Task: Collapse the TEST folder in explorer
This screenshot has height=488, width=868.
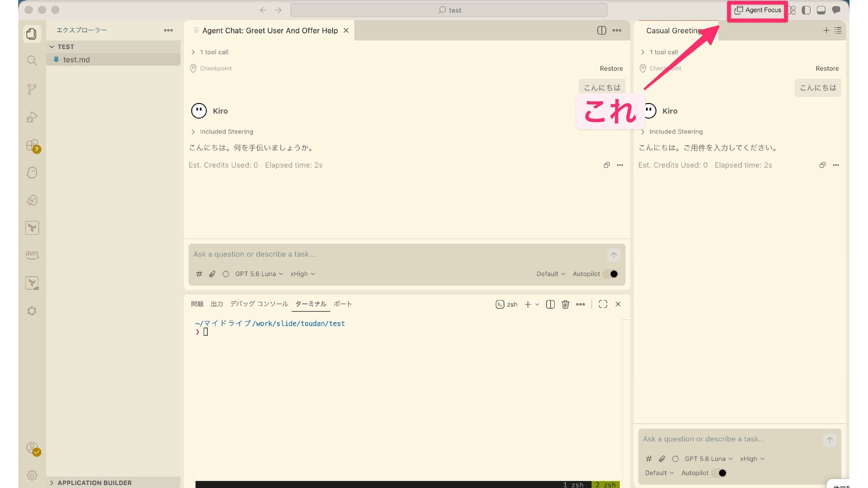Action: (x=113, y=47)
